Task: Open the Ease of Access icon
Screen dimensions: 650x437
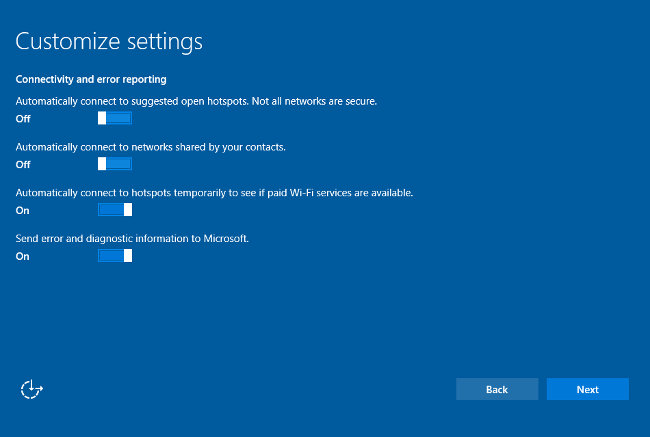Action: pos(32,389)
